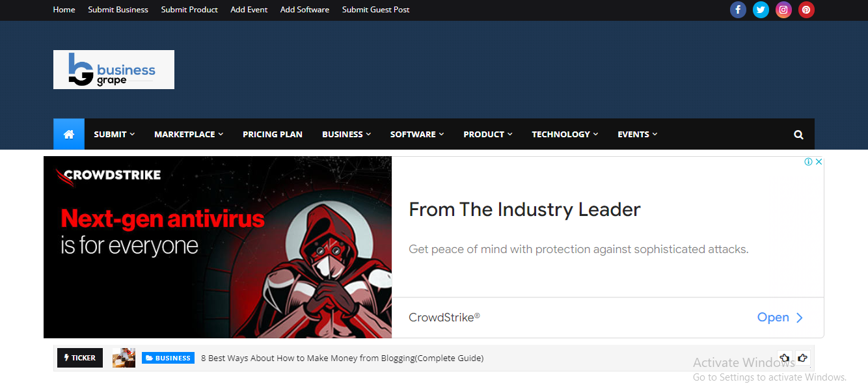This screenshot has width=868, height=391.
Task: Click the blue Business category tag
Action: (x=168, y=358)
